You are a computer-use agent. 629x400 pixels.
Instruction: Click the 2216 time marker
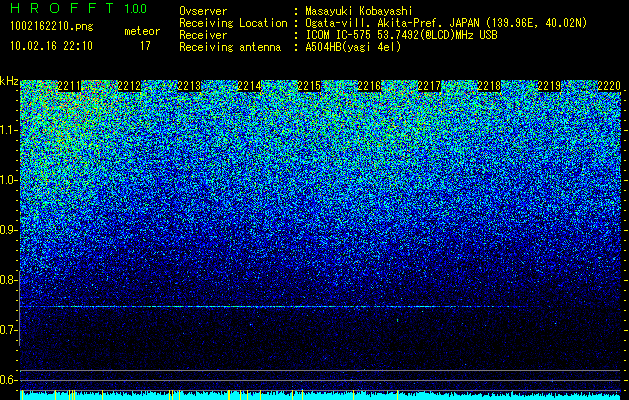pyautogui.click(x=369, y=86)
